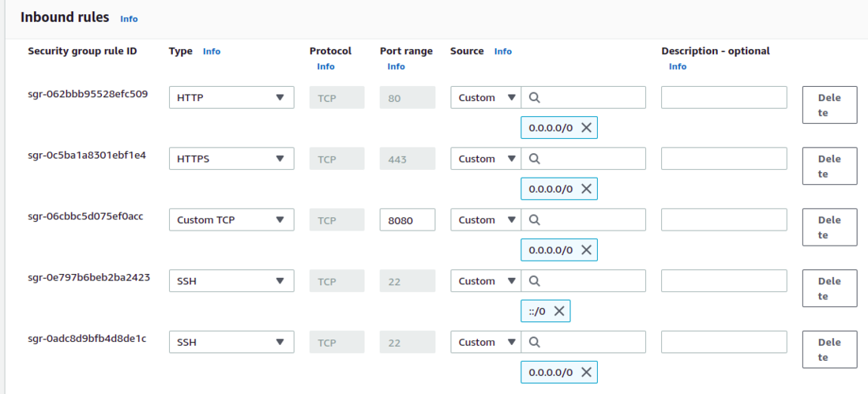Screen dimensions: 868x394
Task: Click search icon in HTTP rule source field
Action: click(x=534, y=98)
